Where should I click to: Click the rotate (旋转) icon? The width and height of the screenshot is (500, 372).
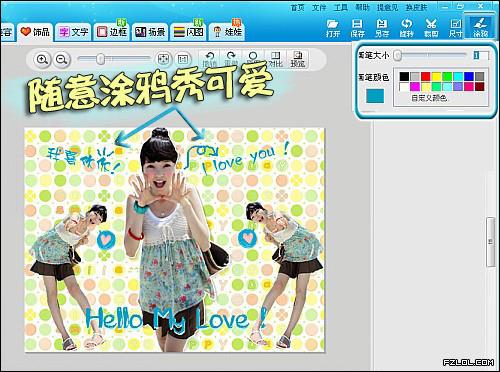[x=406, y=28]
